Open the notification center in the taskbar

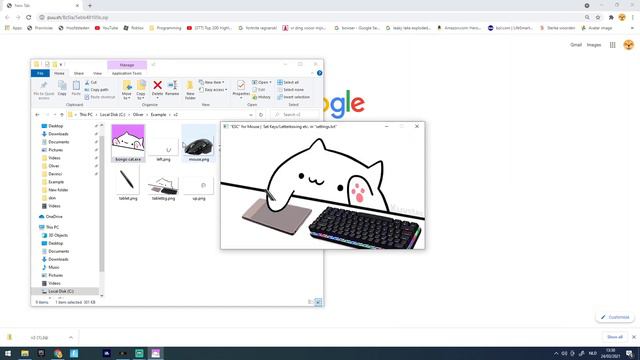[x=629, y=353]
